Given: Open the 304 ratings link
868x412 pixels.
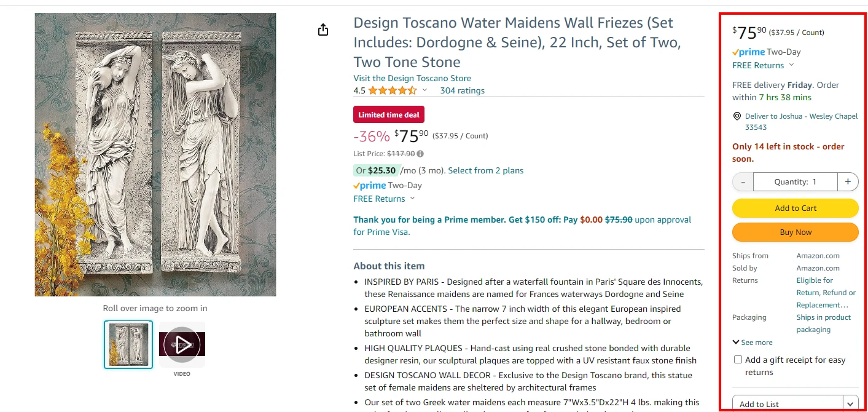Looking at the screenshot, I should click(462, 90).
